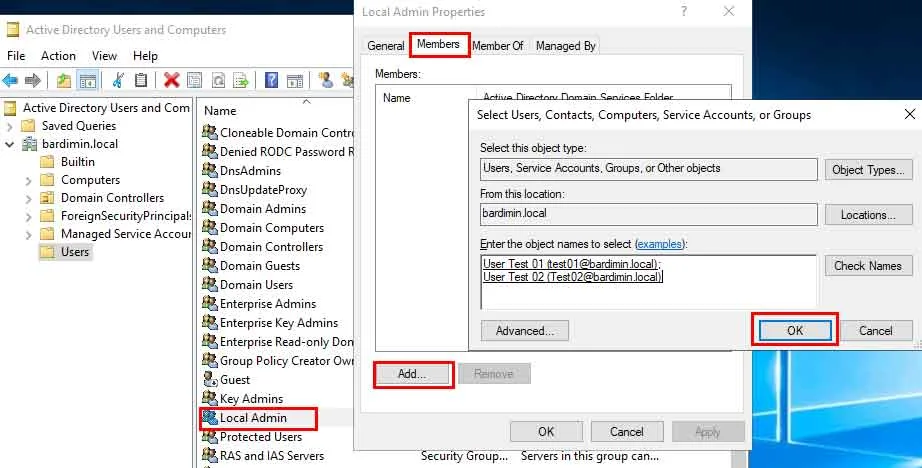This screenshot has width=922, height=468.
Task: Click the Guest user account icon
Action: click(x=210, y=380)
